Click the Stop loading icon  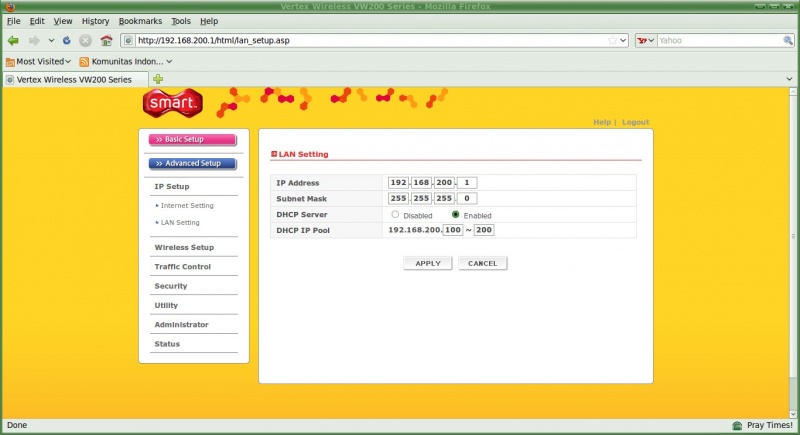[85, 40]
